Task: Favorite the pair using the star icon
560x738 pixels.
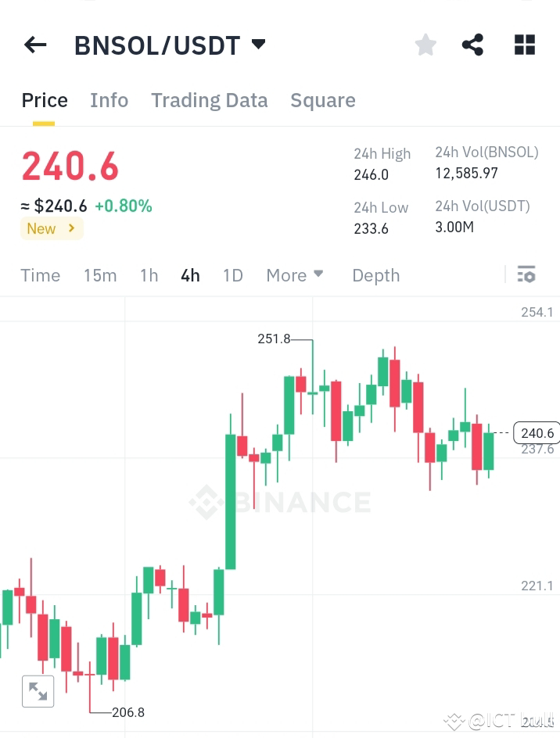Action: (425, 45)
